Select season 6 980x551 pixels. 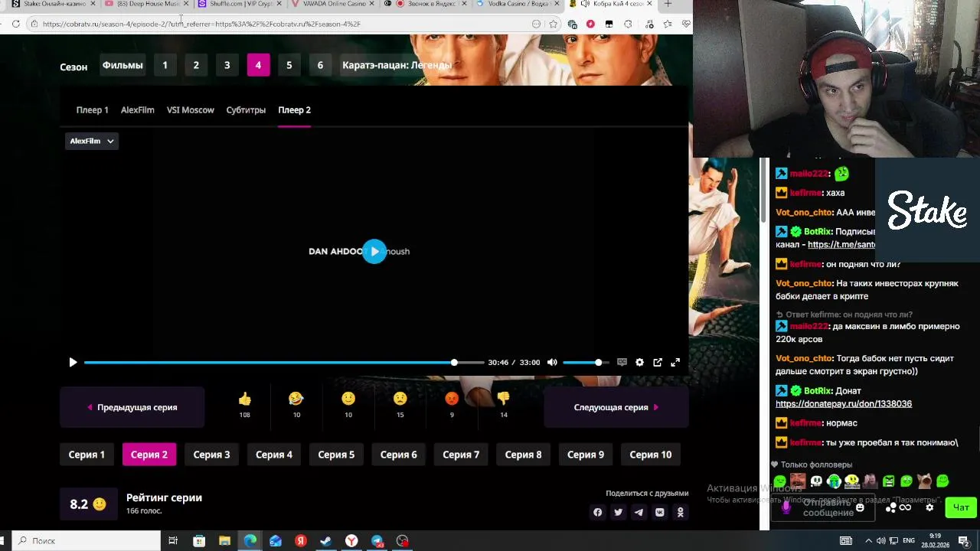(x=320, y=65)
